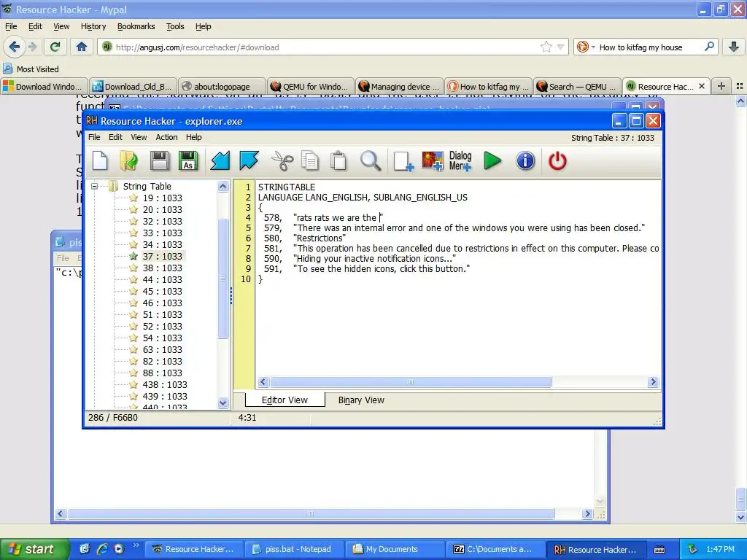Click the Find magnifying glass icon
Viewport: 747px width, 560px height.
370,160
